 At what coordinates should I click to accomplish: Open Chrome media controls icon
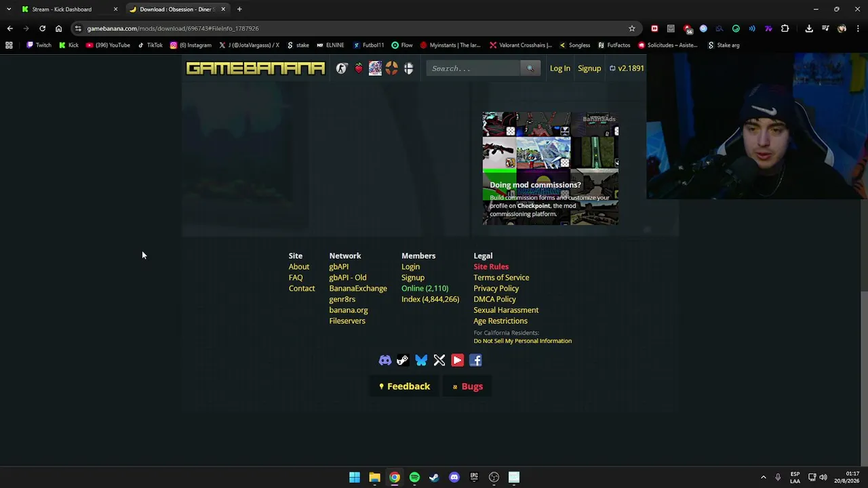click(825, 28)
